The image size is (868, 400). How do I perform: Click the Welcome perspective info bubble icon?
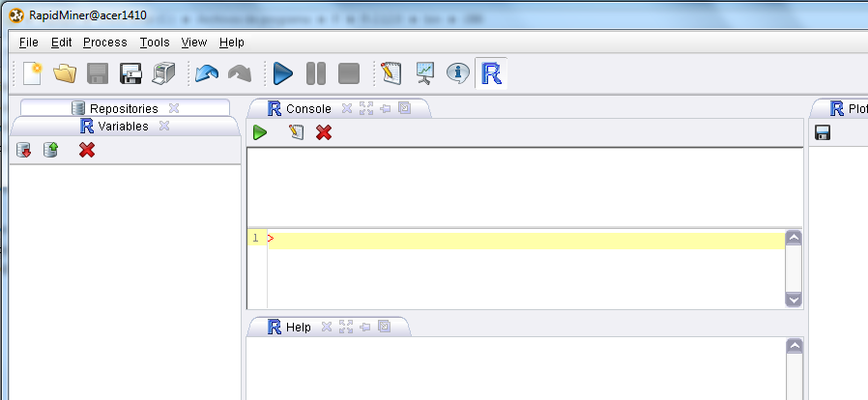click(457, 73)
